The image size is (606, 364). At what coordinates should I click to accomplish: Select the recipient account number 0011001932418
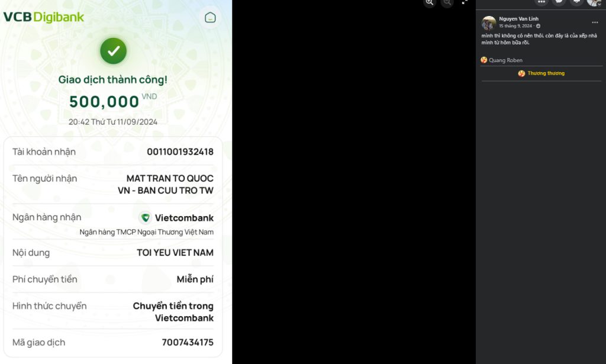[180, 152]
